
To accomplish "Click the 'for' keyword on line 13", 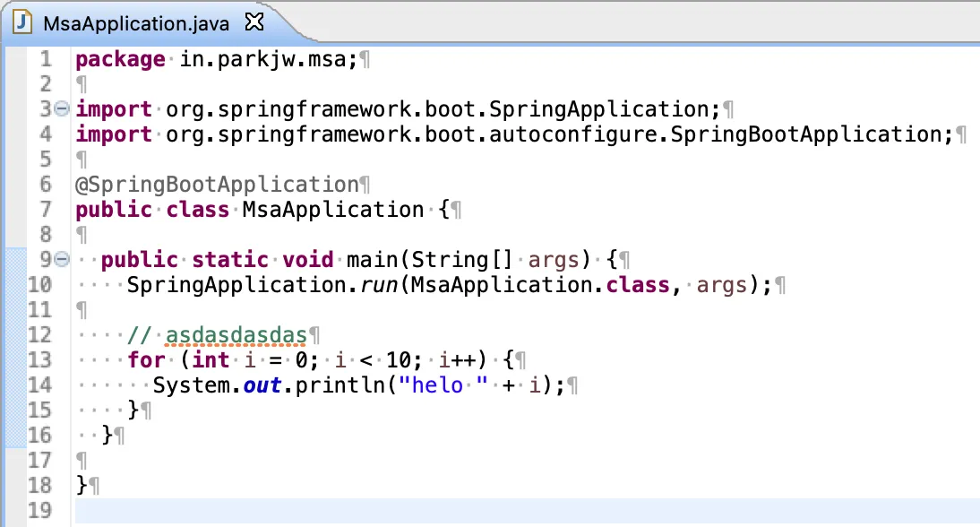I will click(146, 360).
